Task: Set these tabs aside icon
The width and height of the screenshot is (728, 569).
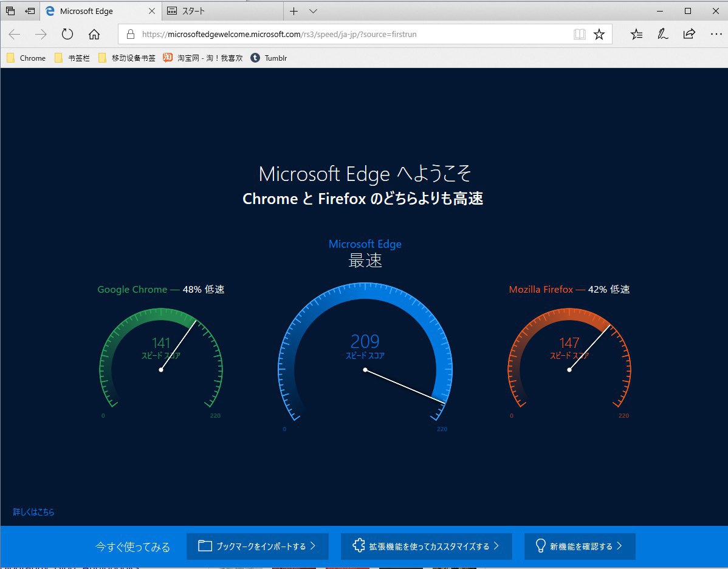Action: click(x=30, y=11)
